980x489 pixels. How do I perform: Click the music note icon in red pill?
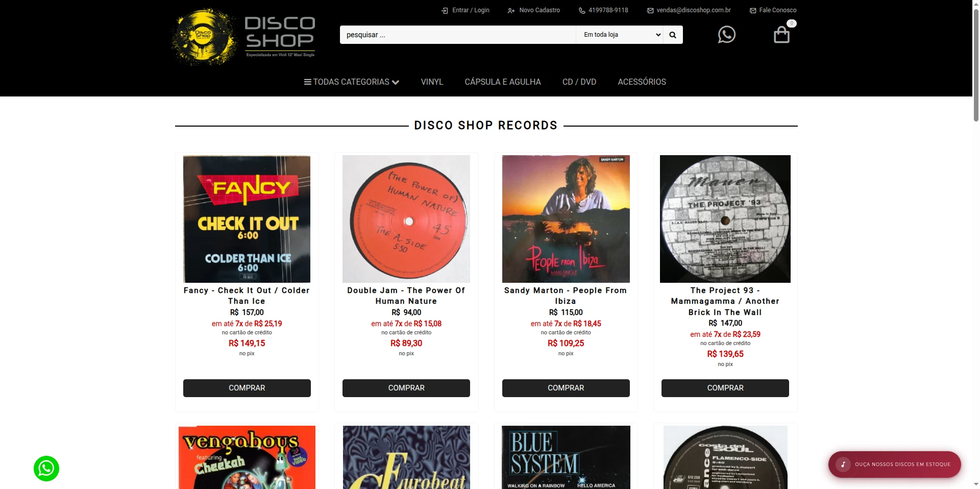[x=843, y=464]
